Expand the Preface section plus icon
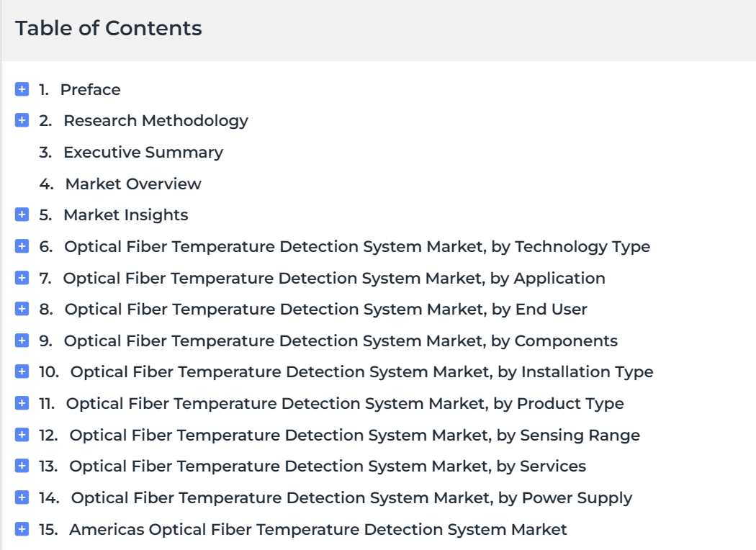The width and height of the screenshot is (756, 550). (x=22, y=89)
